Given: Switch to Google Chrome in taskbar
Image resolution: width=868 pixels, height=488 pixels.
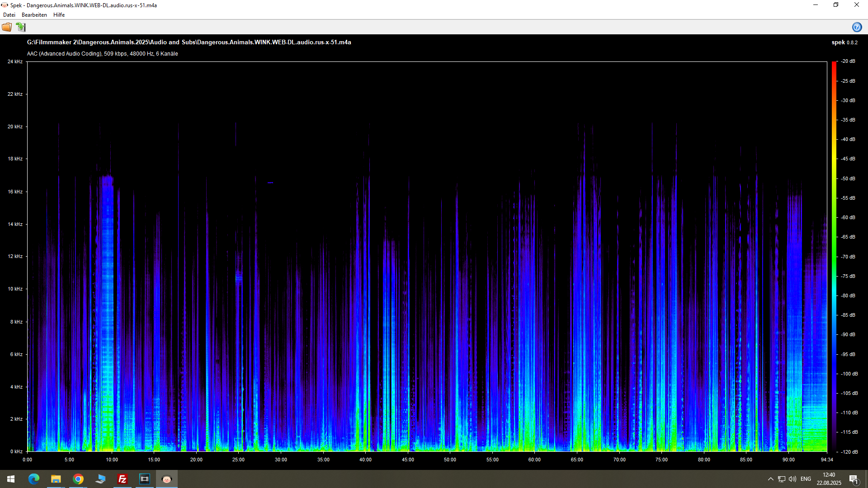Looking at the screenshot, I should point(78,479).
